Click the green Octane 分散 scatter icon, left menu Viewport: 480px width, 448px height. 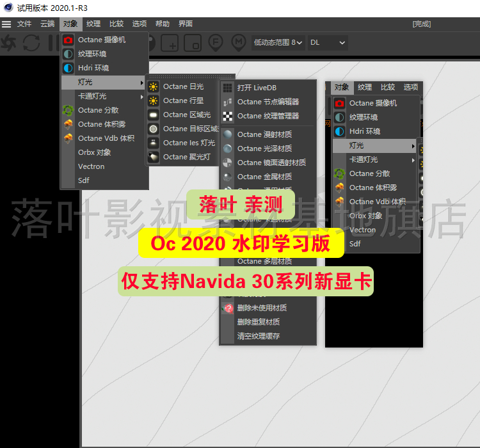pos(68,110)
